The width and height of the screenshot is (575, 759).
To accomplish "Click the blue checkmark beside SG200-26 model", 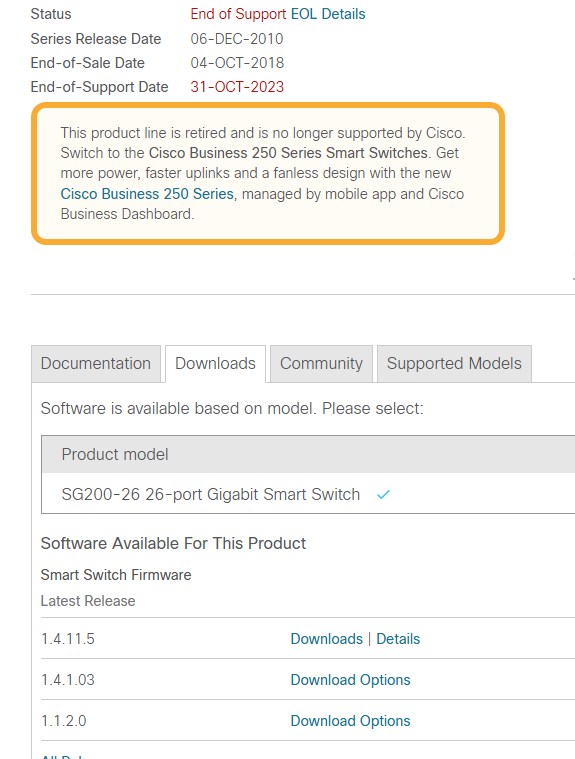I will tap(383, 494).
